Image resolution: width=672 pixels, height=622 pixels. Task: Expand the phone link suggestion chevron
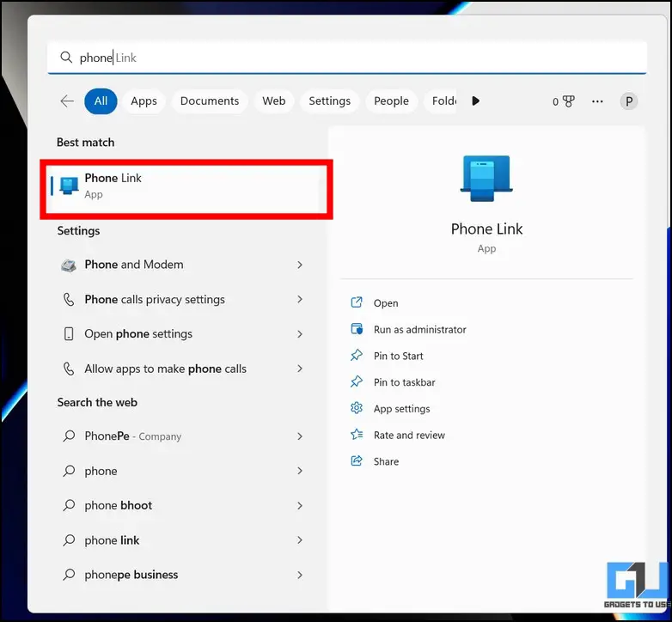coord(300,540)
